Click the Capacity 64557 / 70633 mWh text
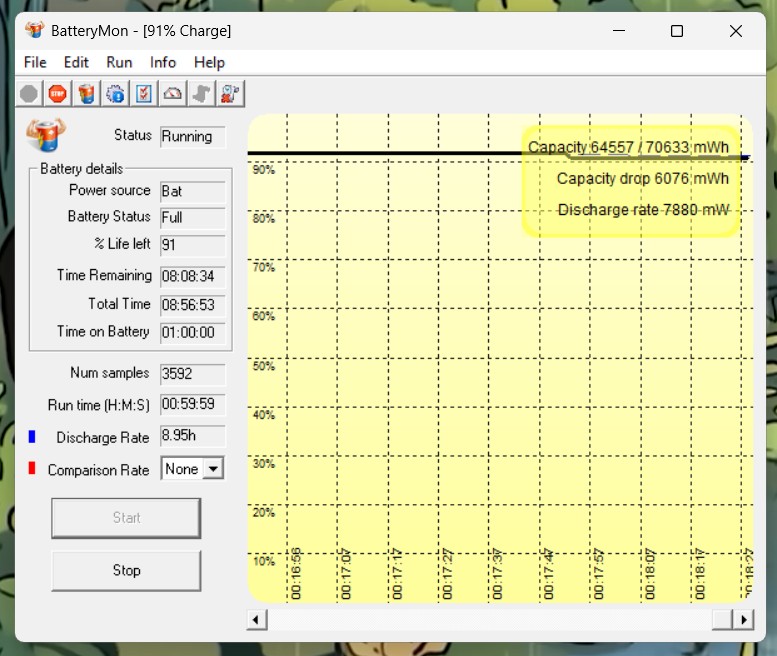Image resolution: width=777 pixels, height=656 pixels. 628,147
